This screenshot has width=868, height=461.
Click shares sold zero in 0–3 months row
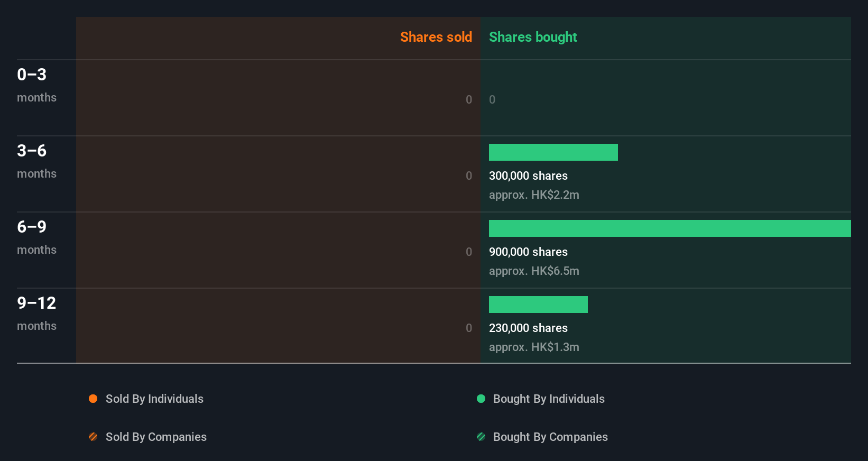coord(469,99)
